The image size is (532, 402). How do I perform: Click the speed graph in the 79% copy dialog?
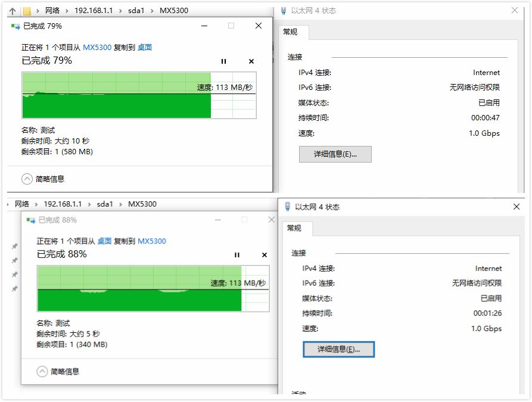tap(139, 95)
